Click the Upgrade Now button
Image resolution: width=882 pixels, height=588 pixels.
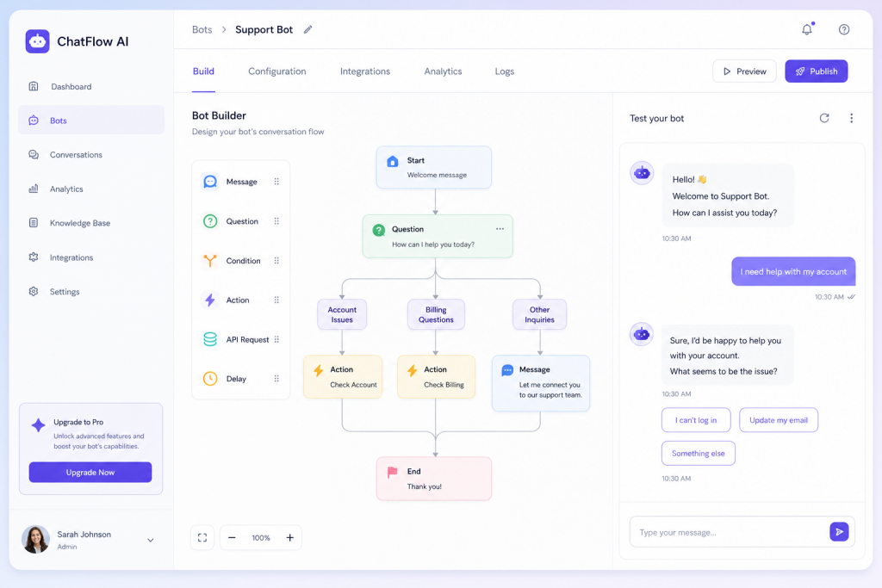coord(90,472)
